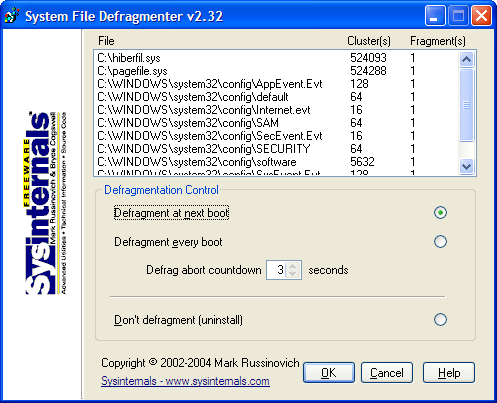Viewport: 497px width, 403px height.
Task: Select the config\SAM entry in list
Action: pos(277,123)
